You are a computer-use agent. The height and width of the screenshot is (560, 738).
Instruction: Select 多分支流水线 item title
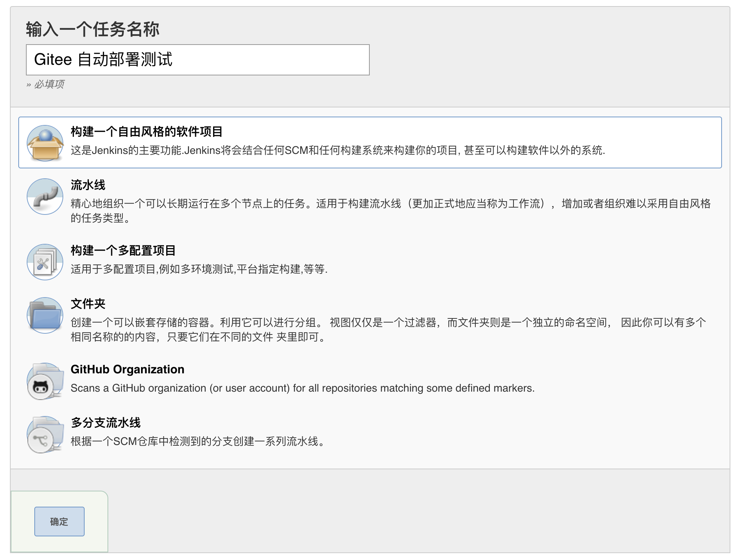tap(106, 423)
